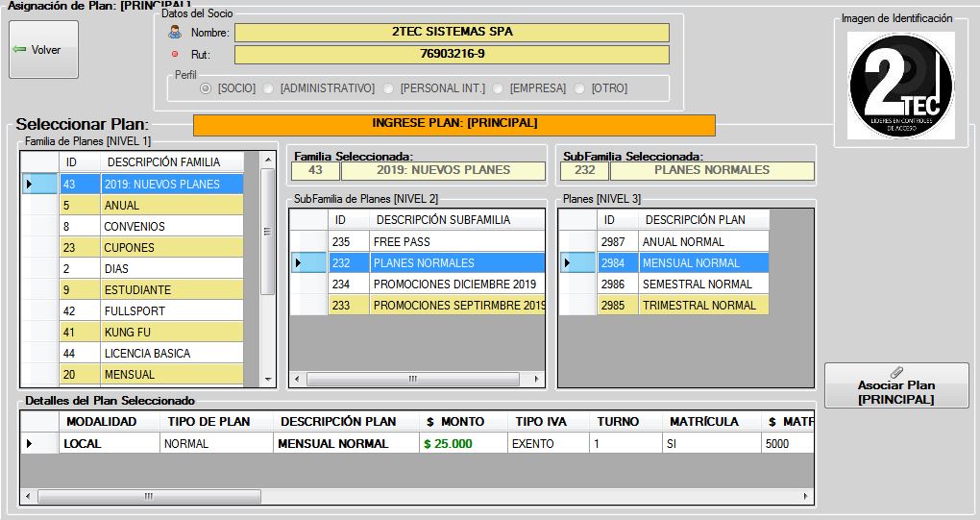Click the DESCRIPCIÓN SUBFAMILIA column header

pyautogui.click(x=456, y=220)
